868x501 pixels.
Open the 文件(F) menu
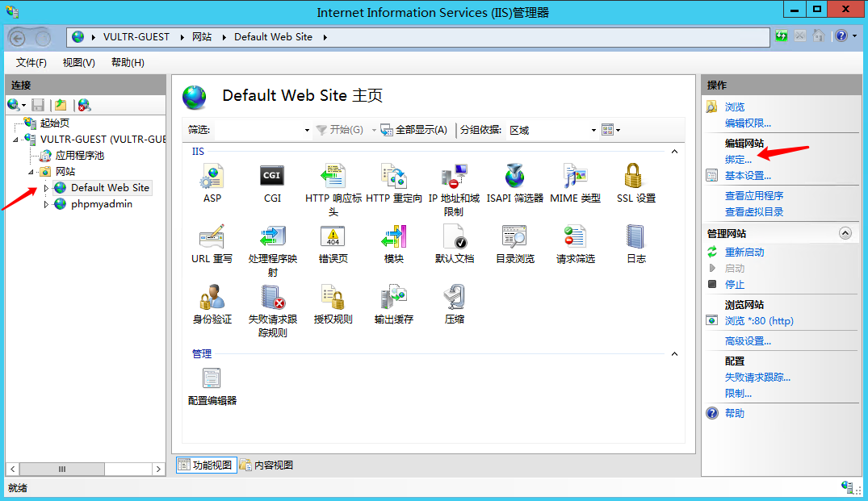coord(31,62)
